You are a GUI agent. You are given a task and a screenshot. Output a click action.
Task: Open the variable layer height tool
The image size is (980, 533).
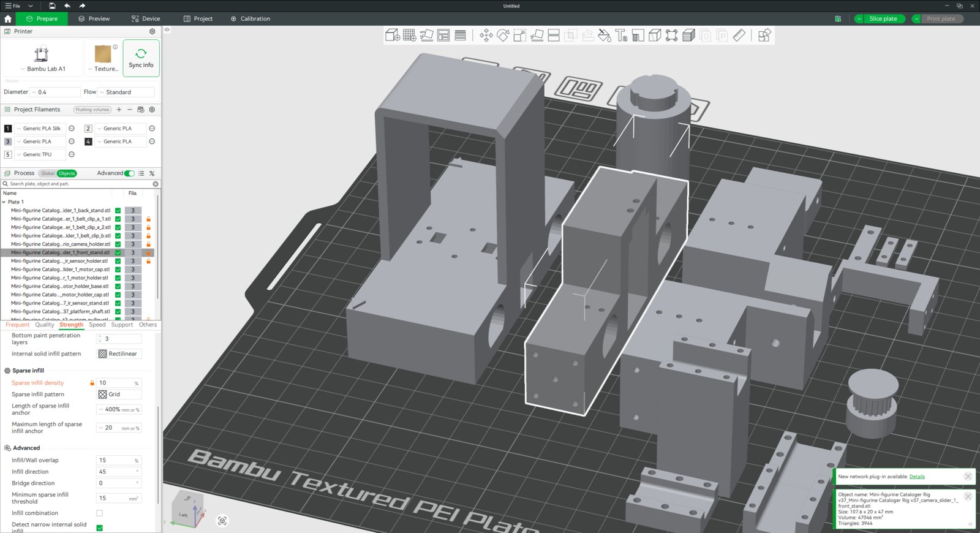pyautogui.click(x=461, y=36)
